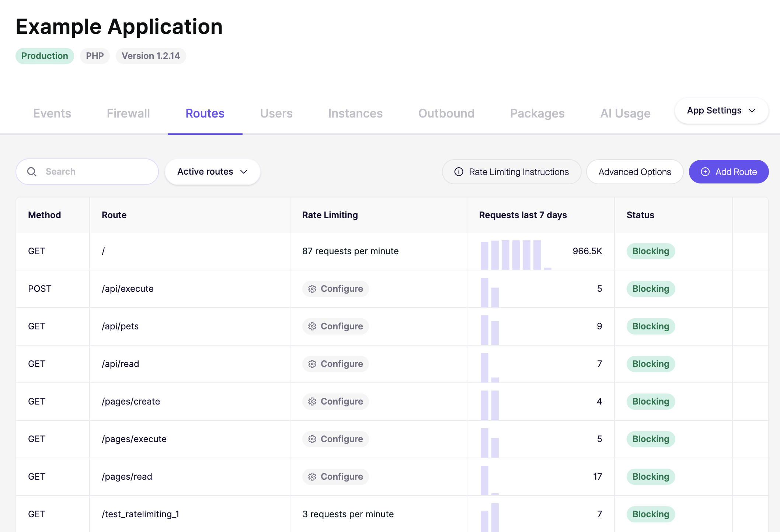This screenshot has width=780, height=532.
Task: Click the gear icon for /pages/read
Action: click(312, 477)
